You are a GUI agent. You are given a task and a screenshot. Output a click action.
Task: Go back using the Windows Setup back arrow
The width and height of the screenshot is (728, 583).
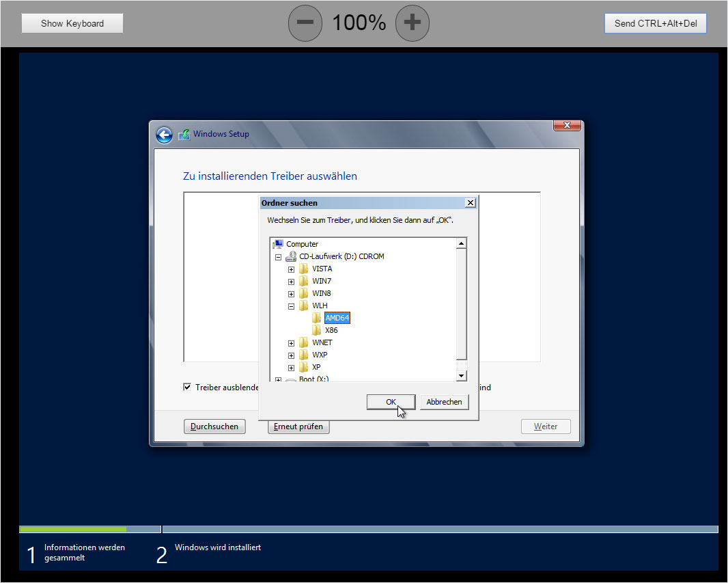165,135
